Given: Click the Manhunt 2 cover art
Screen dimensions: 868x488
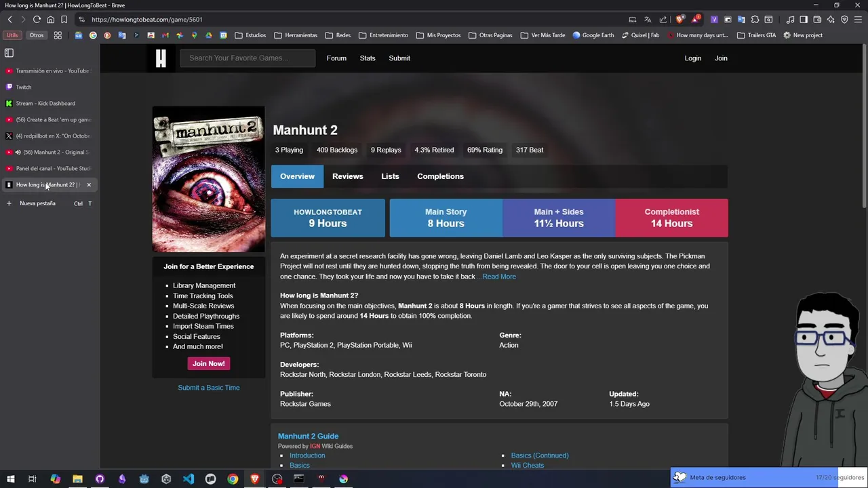Looking at the screenshot, I should [x=209, y=180].
